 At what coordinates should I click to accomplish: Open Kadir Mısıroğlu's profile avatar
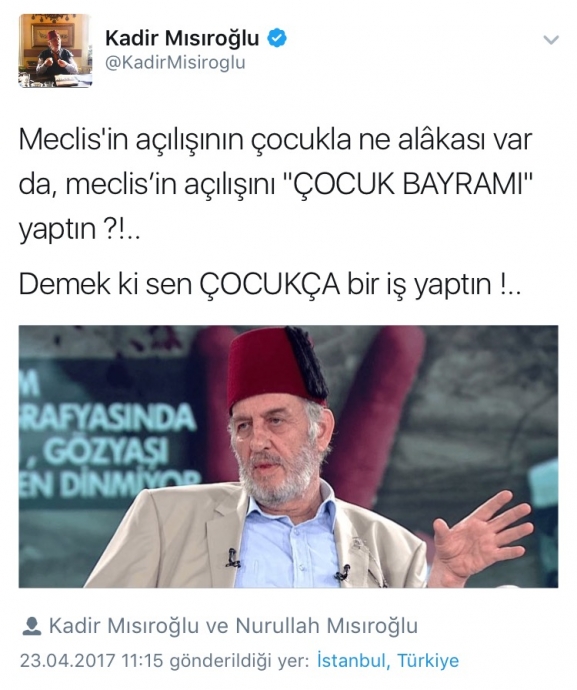(55, 51)
